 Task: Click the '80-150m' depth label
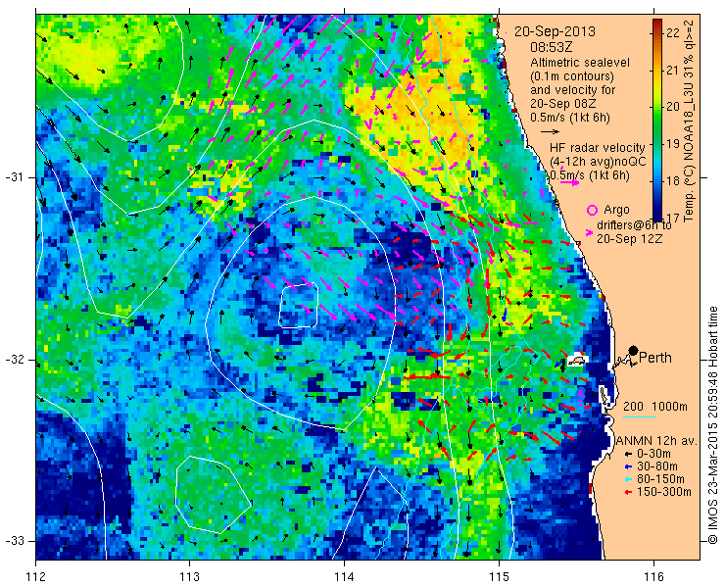(660, 479)
